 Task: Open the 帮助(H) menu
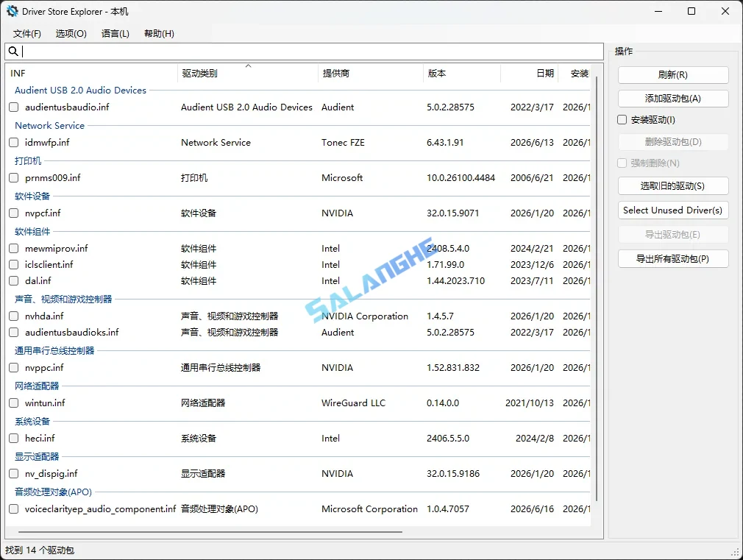[x=159, y=34]
